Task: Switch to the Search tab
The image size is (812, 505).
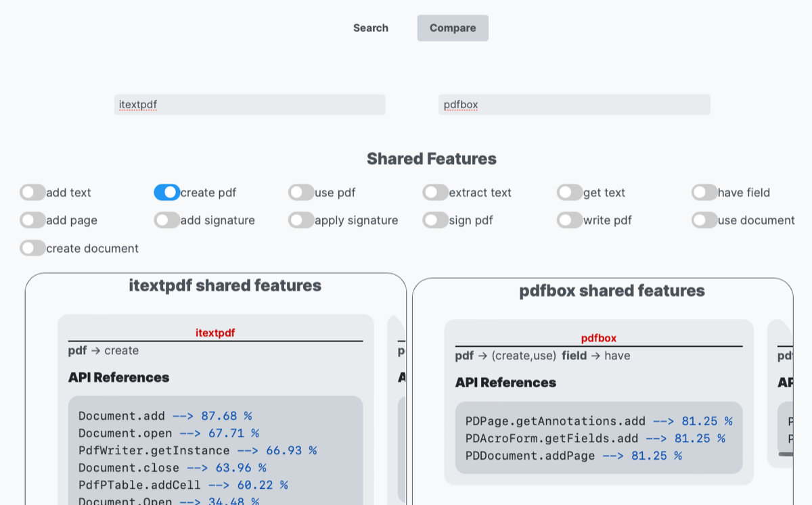Action: point(371,28)
